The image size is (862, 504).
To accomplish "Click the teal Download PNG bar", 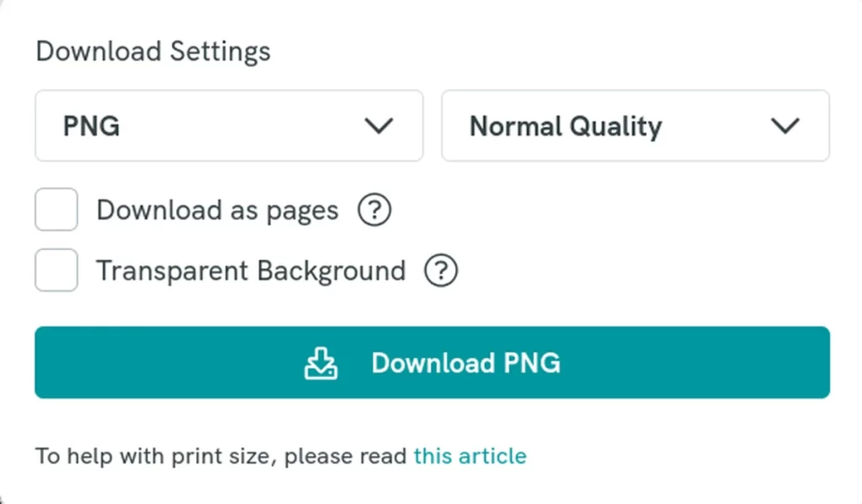I will coord(431,363).
